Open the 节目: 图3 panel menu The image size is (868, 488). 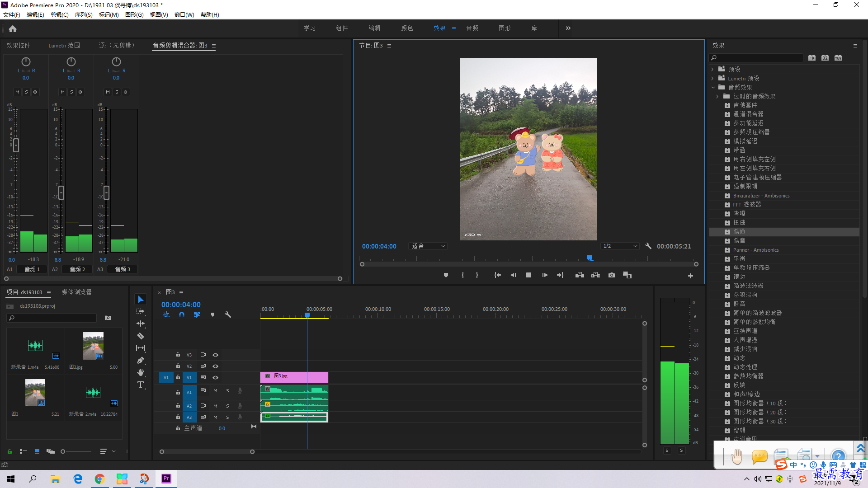(389, 46)
